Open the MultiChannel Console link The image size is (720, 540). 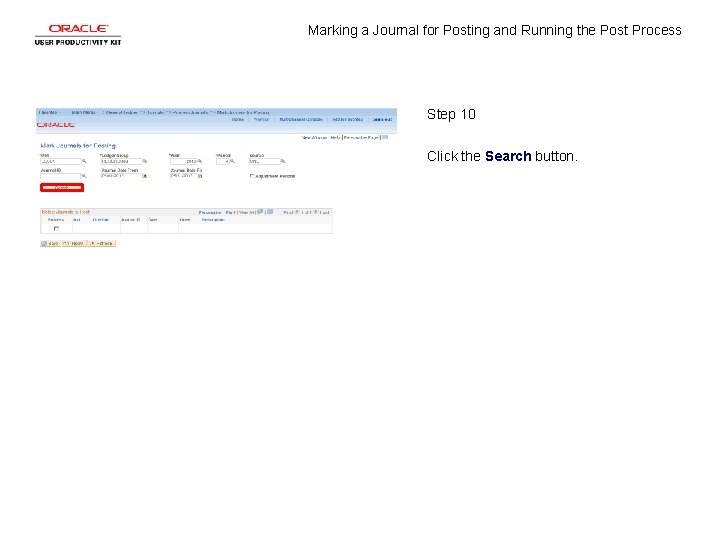pyautogui.click(x=301, y=119)
